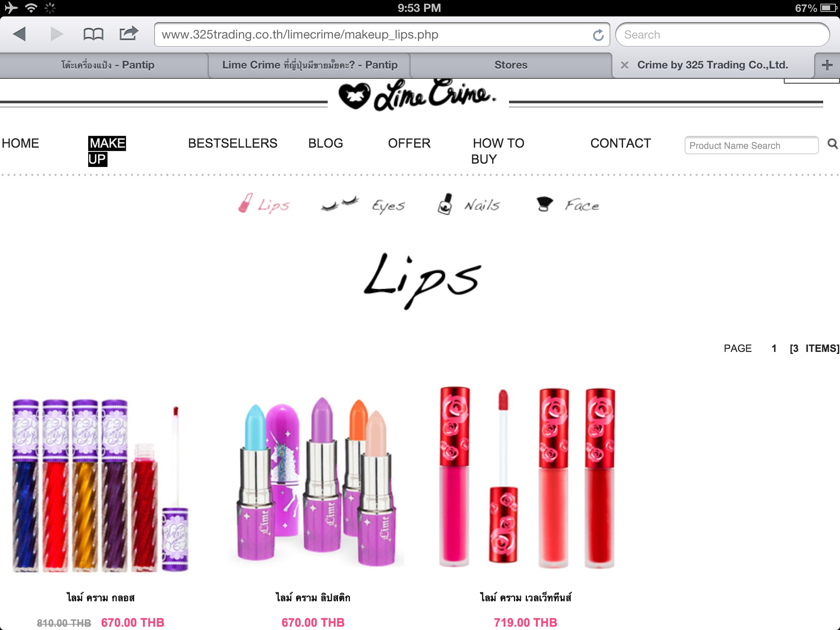Open a new tab with plus icon
This screenshot has height=630, width=840.
coord(827,65)
